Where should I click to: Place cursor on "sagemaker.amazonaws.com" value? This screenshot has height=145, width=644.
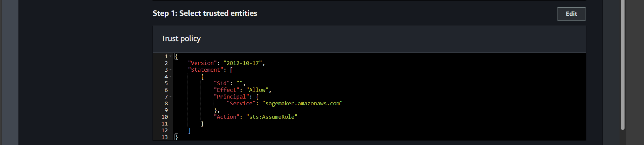click(302, 104)
